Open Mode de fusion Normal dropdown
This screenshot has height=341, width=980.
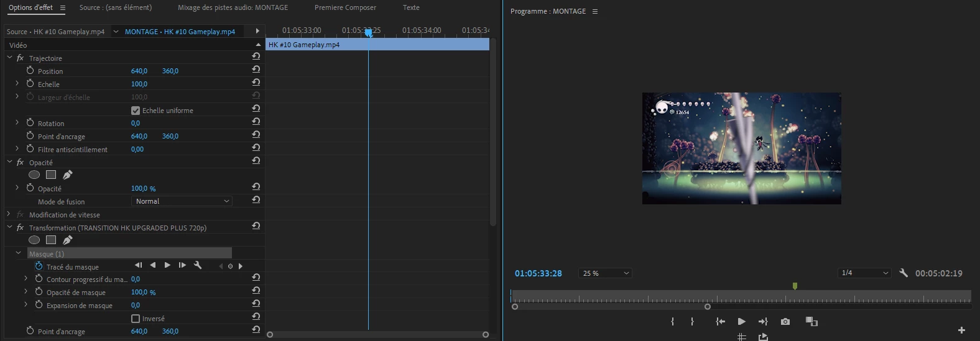[x=182, y=201]
